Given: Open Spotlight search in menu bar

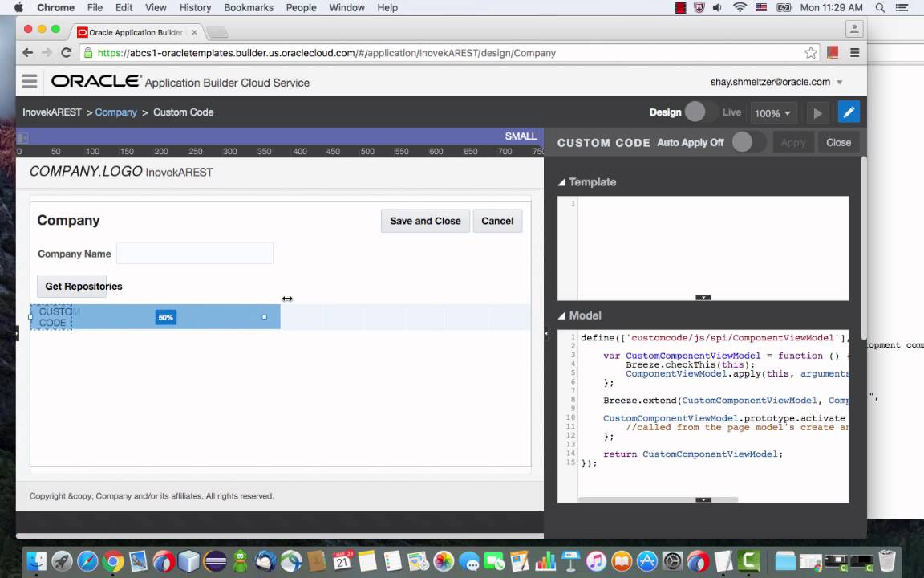Looking at the screenshot, I should click(880, 8).
